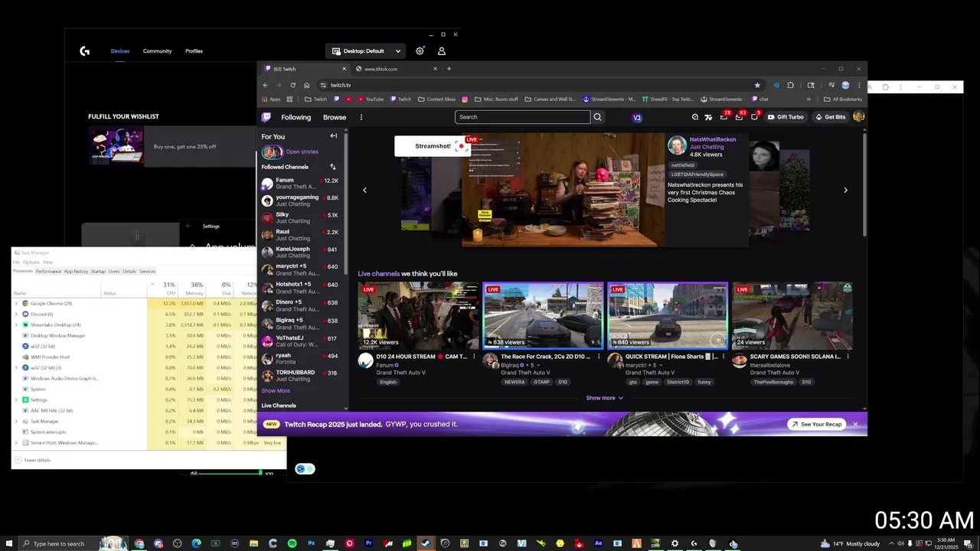Click the Twitch search magnifier button
The height and width of the screenshot is (551, 980).
click(x=598, y=117)
